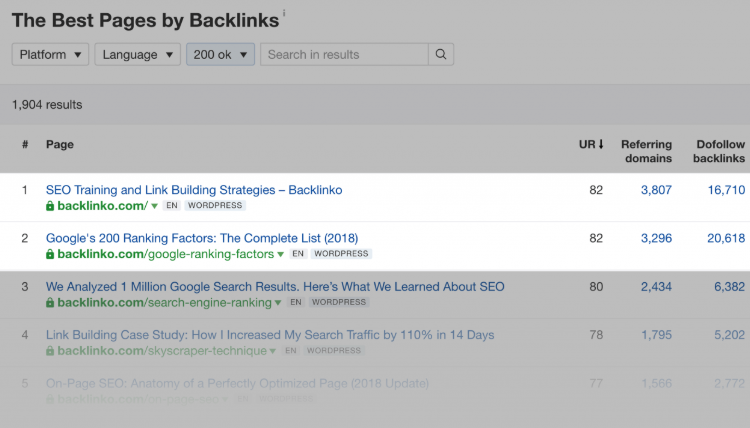Click the Page column header

point(60,144)
